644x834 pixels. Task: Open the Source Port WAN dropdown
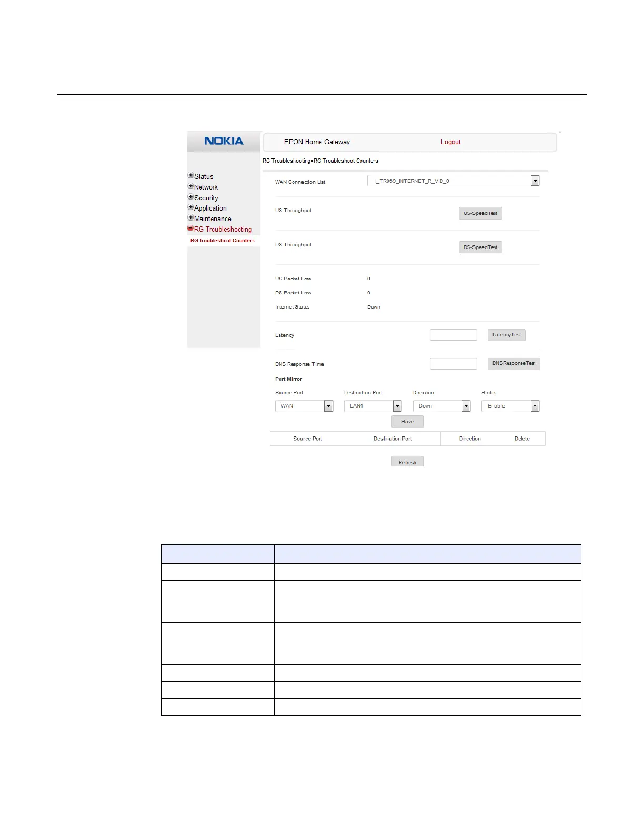[304, 406]
